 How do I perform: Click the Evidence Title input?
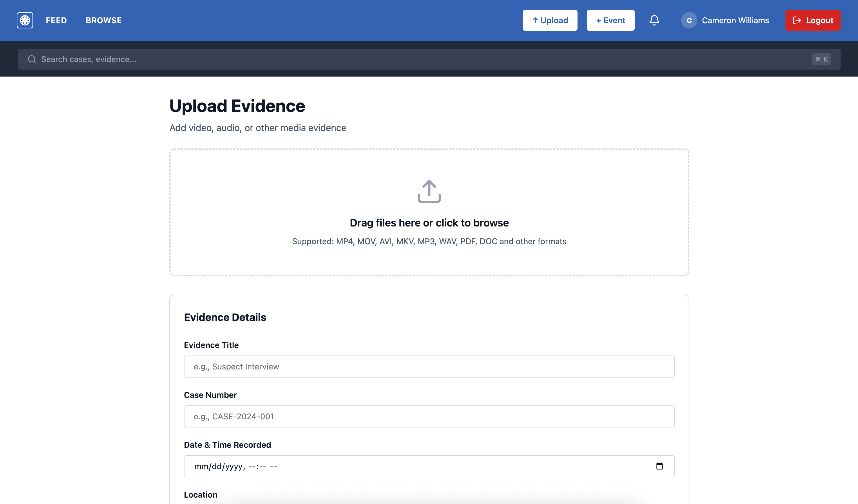[x=429, y=366]
